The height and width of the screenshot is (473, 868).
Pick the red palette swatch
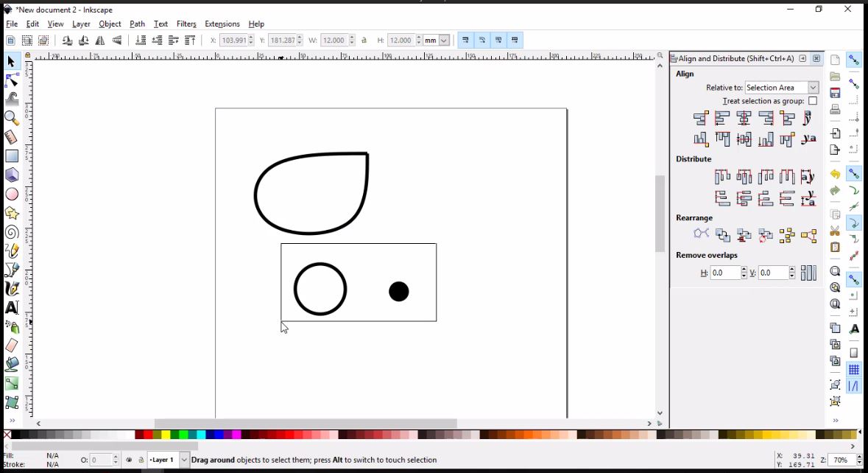(148, 435)
